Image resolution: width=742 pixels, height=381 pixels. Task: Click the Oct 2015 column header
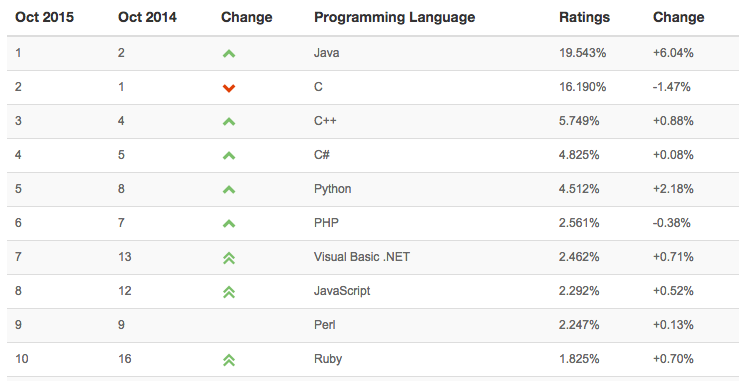pos(44,18)
